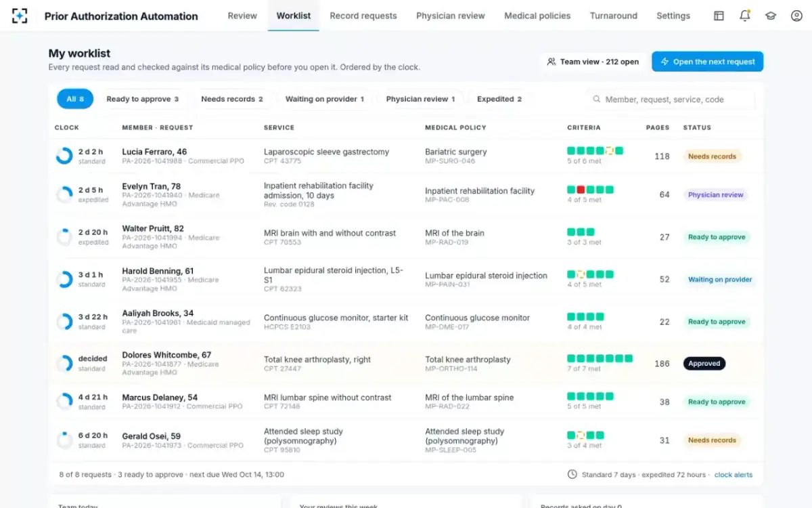Click criteria squares for Walter Pruitt
This screenshot has width=812, height=508.
(581, 232)
